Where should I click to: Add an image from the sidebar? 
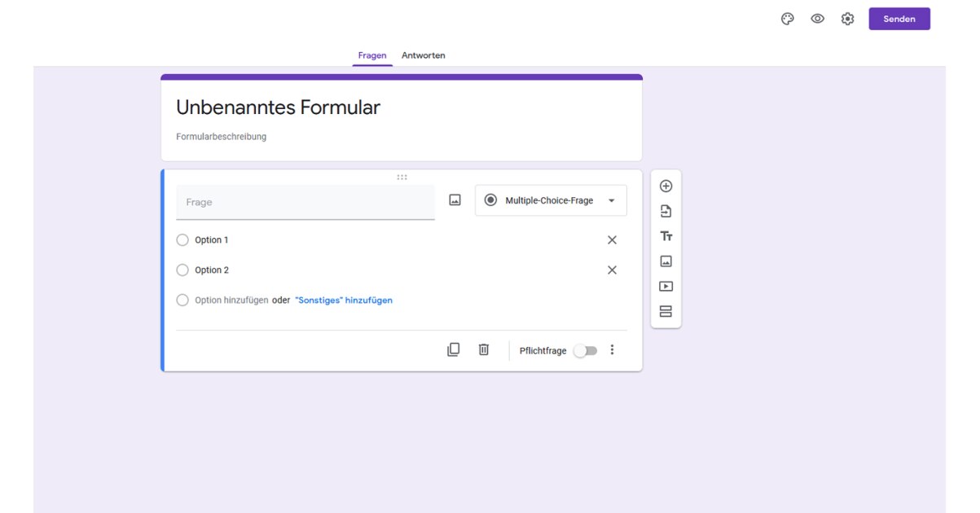pos(666,261)
